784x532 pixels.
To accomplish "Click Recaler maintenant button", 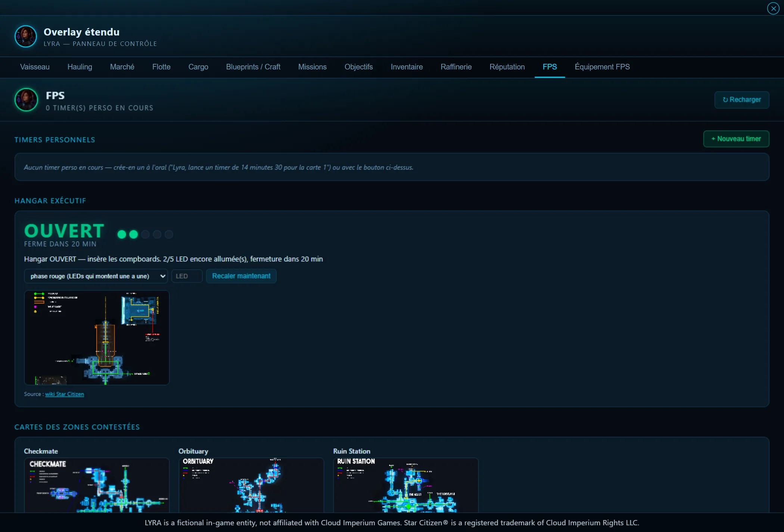I will click(x=241, y=276).
